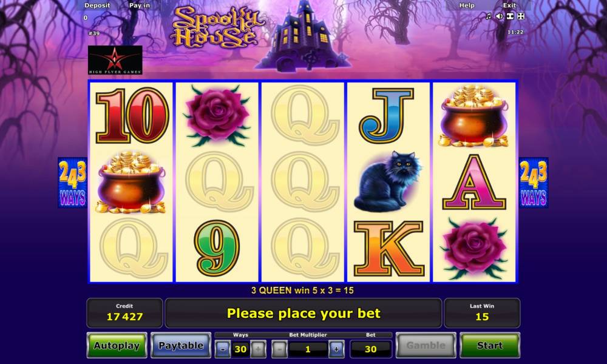
Task: Click the High Flyer Games logo
Action: coord(115,60)
